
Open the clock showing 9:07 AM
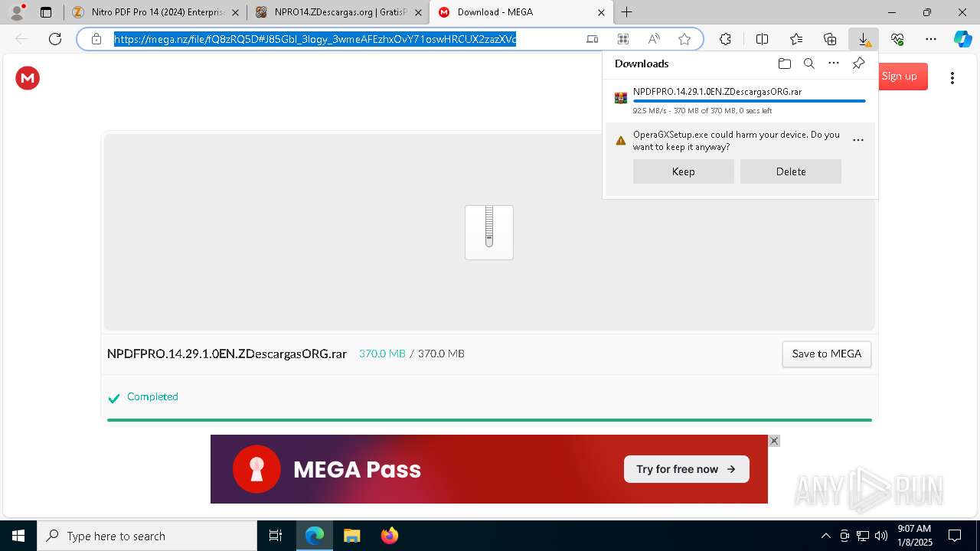pyautogui.click(x=914, y=536)
